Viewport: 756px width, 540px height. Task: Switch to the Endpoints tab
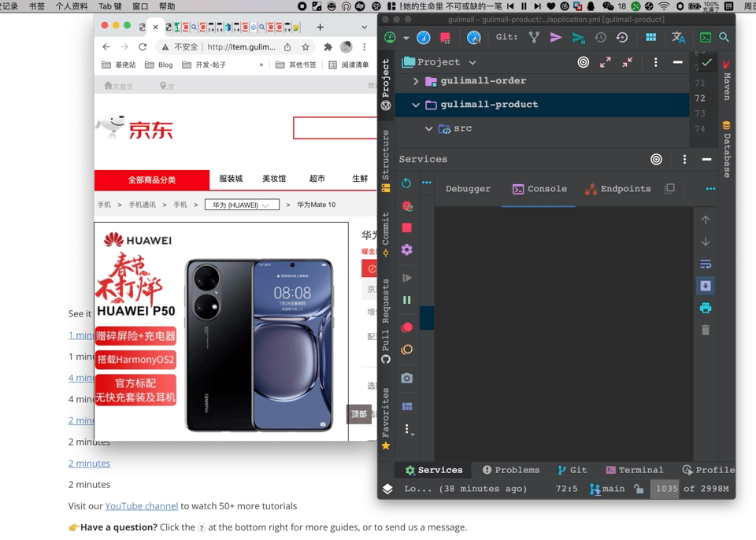pyautogui.click(x=617, y=189)
